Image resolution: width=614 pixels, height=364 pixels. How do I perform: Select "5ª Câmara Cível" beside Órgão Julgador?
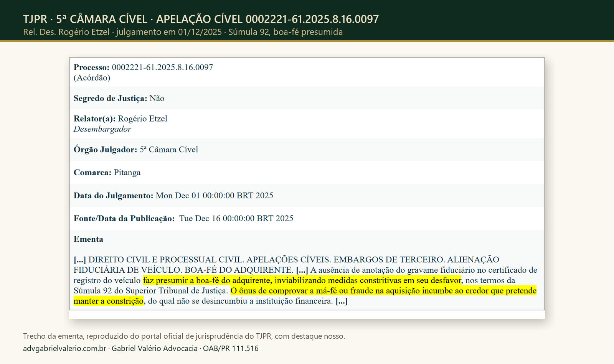point(169,150)
